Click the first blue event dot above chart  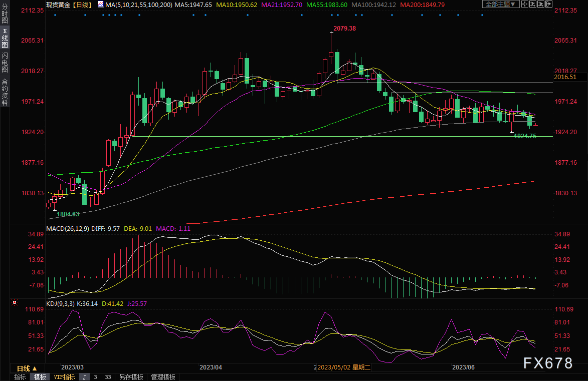click(x=55, y=15)
